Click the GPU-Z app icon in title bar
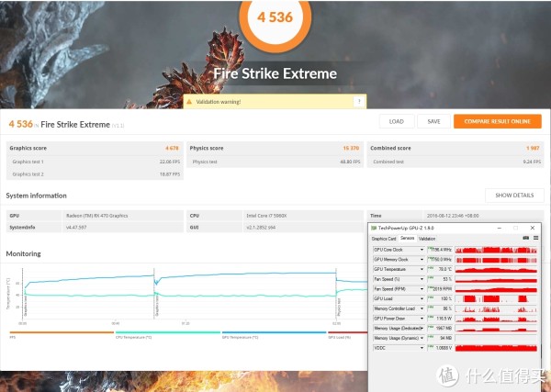Image resolution: width=551 pixels, height=392 pixels. [374, 228]
